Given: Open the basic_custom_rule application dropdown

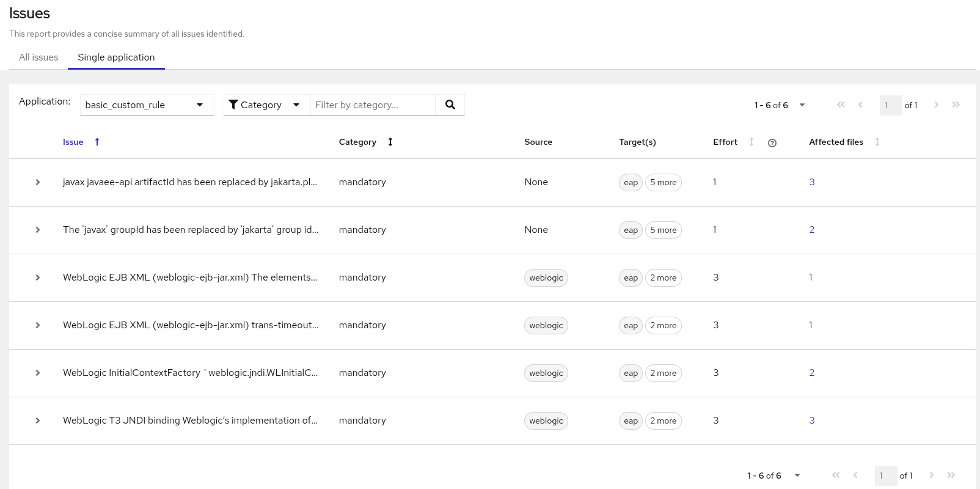Looking at the screenshot, I should click(147, 105).
